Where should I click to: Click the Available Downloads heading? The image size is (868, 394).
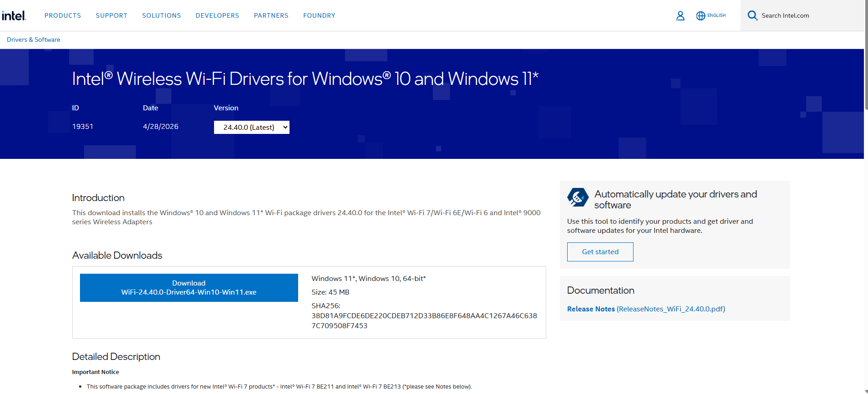tap(117, 256)
